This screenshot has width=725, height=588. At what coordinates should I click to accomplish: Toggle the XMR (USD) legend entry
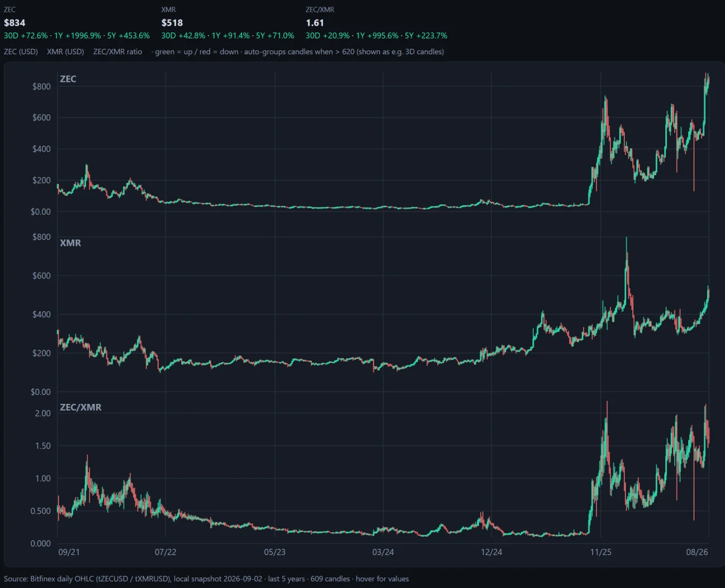pos(65,52)
